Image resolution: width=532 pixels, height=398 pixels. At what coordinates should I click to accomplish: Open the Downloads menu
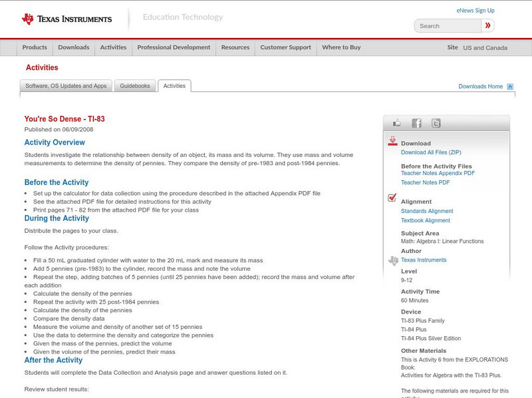[x=74, y=47]
